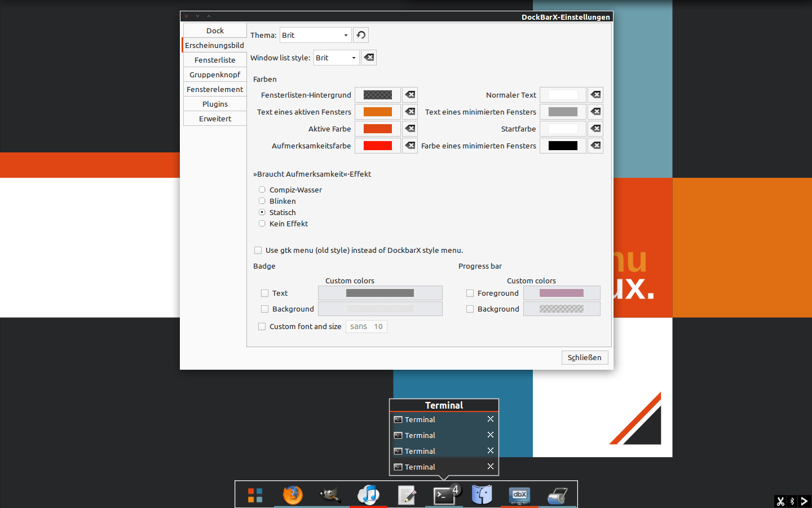Toggle Custom font and size checkbox
Image resolution: width=812 pixels, height=508 pixels.
[x=262, y=326]
